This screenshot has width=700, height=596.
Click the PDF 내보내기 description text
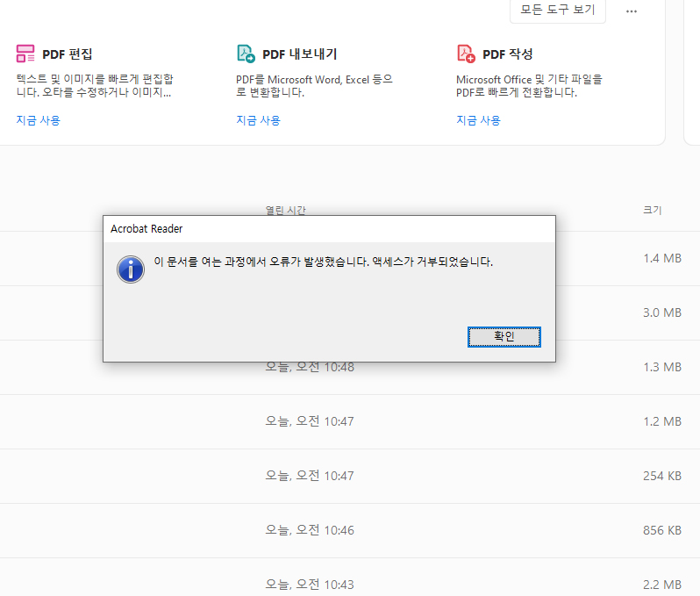pyautogui.click(x=314, y=86)
